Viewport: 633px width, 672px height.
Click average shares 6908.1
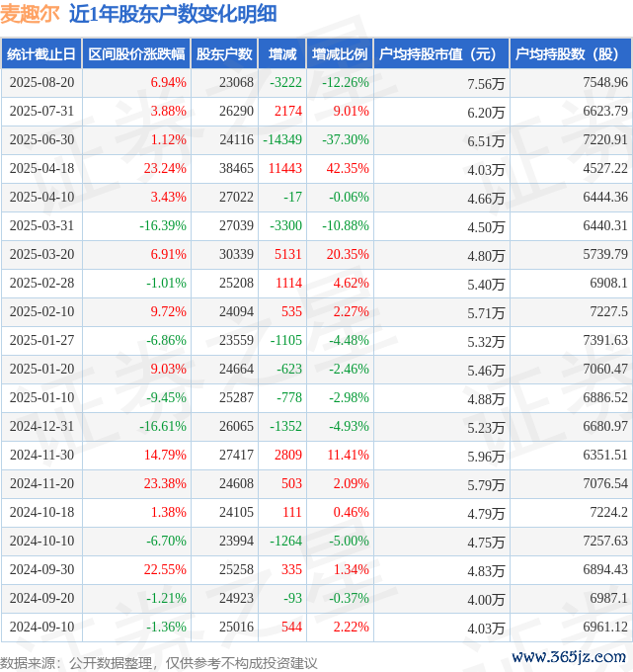click(x=608, y=283)
